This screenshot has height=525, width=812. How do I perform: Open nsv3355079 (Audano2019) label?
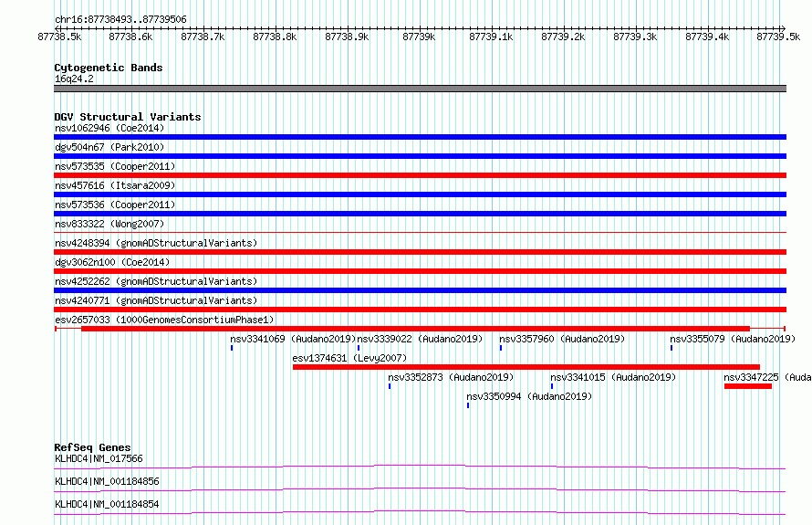733,339
